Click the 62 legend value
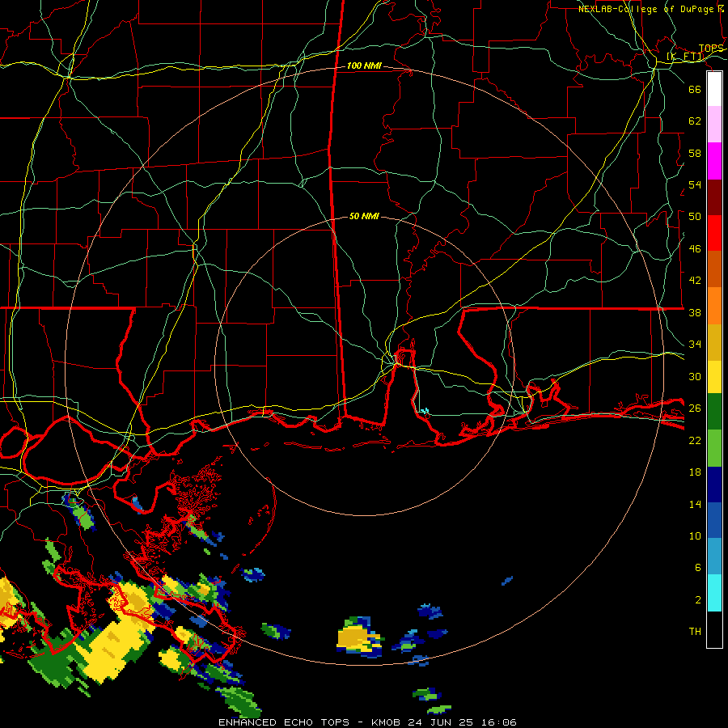This screenshot has height=728, width=728. [695, 121]
